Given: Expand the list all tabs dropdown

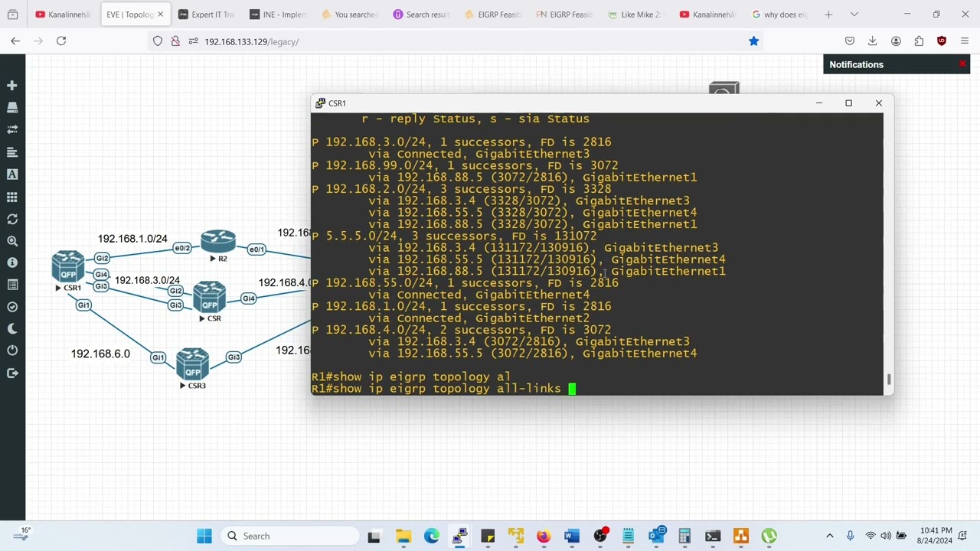Looking at the screenshot, I should click(854, 15).
